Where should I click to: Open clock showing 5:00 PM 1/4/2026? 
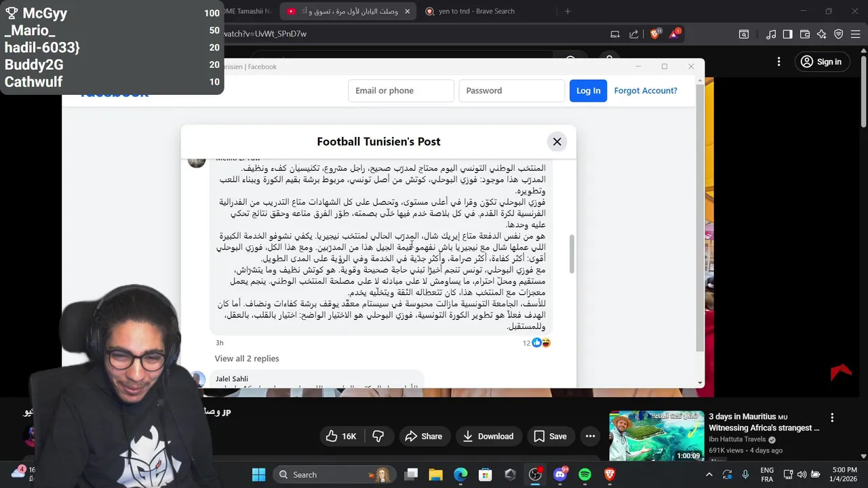[844, 474]
